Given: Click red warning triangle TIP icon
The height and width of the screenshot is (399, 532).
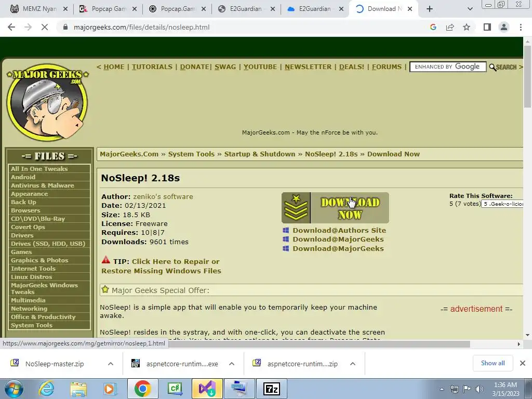Looking at the screenshot, I should (x=106, y=260).
